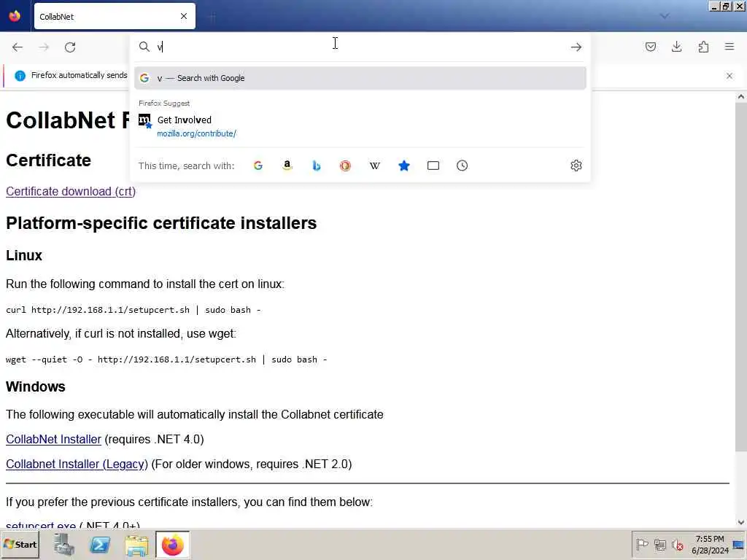Open the Extensions menu
The height and width of the screenshot is (560, 747).
703,47
